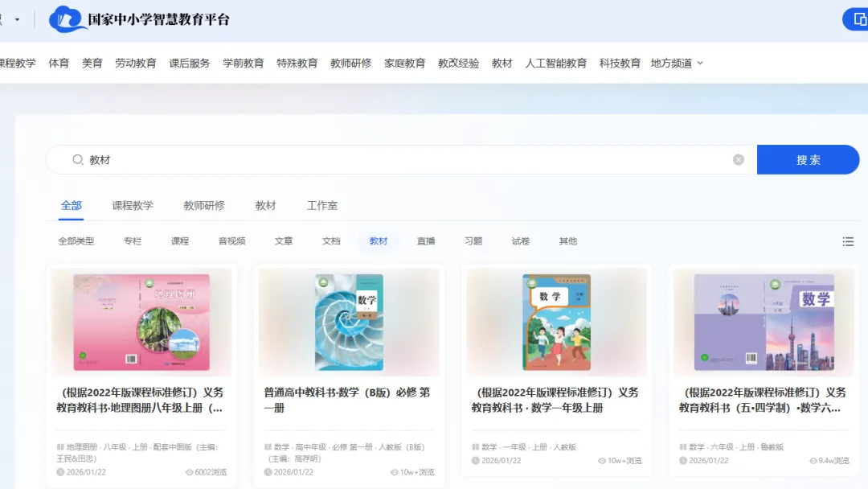Open title 五·四学制 数学六 textbook link
Screen dimensions: 868x489
pos(763,400)
